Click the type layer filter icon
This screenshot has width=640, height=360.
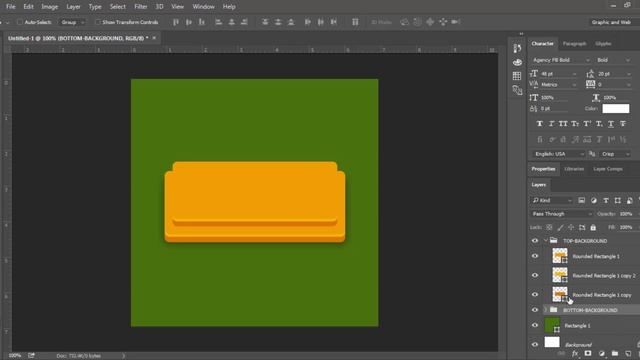pos(606,200)
